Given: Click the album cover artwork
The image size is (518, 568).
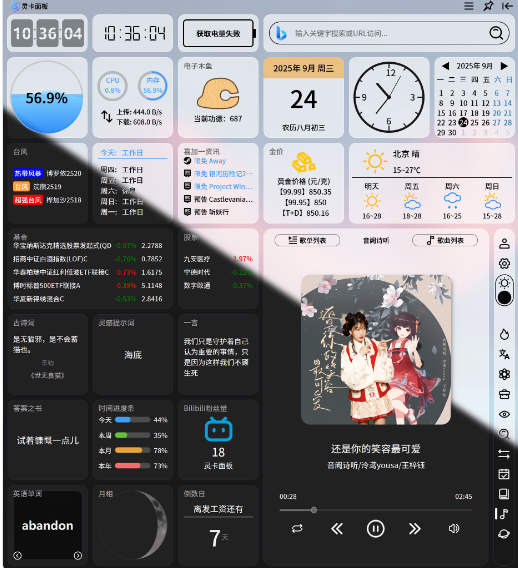Looking at the screenshot, I should pos(376,350).
